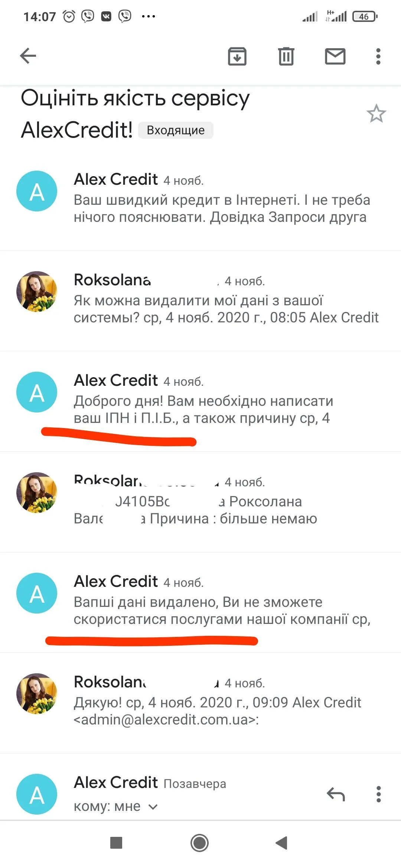Open Roksolana's message with Причина text
Image resolution: width=401 pixels, height=868 pixels.
point(200,502)
